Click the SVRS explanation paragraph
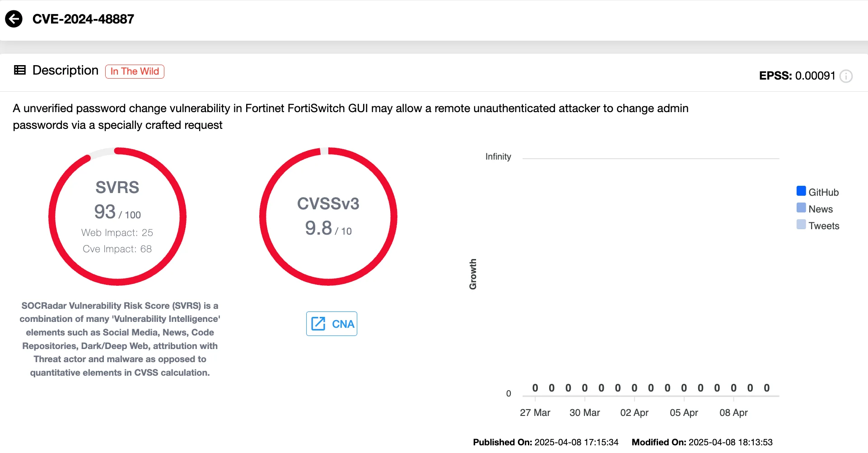This screenshot has height=453, width=868. pyautogui.click(x=120, y=339)
